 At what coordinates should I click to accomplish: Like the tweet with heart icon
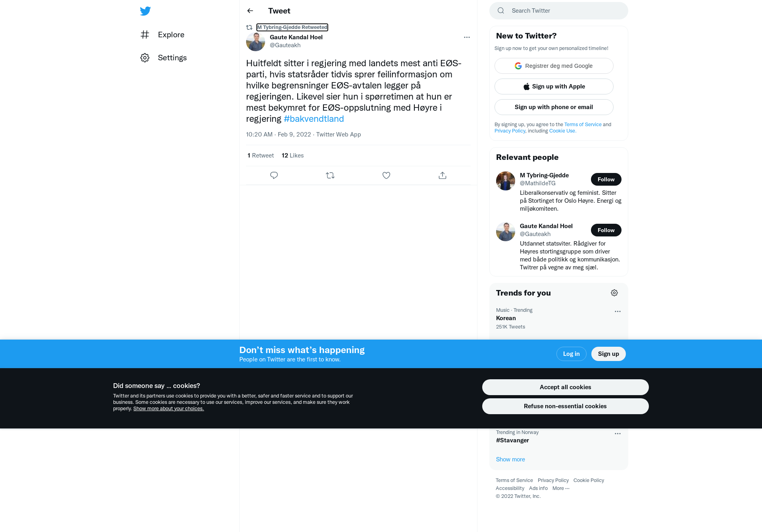click(x=386, y=175)
